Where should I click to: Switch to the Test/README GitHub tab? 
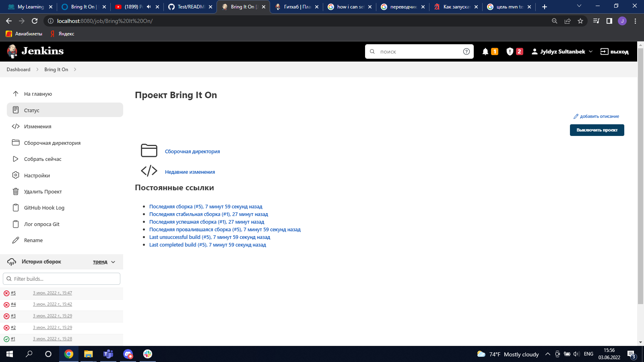tap(190, 7)
